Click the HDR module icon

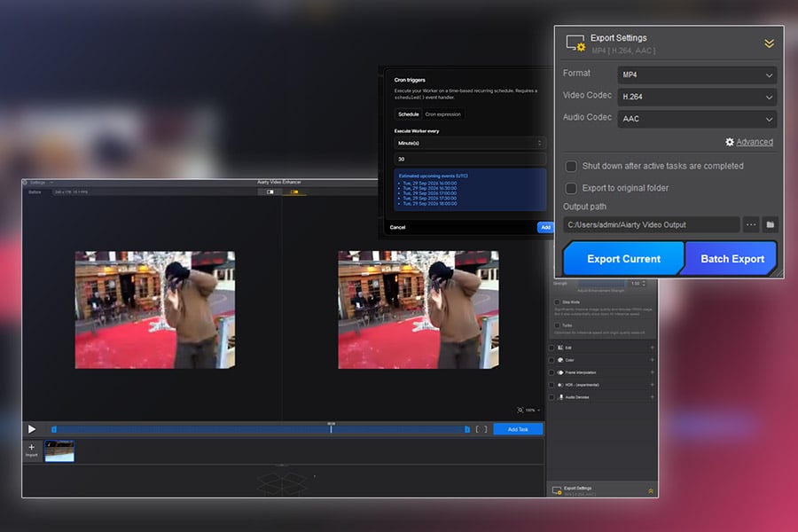click(x=560, y=385)
